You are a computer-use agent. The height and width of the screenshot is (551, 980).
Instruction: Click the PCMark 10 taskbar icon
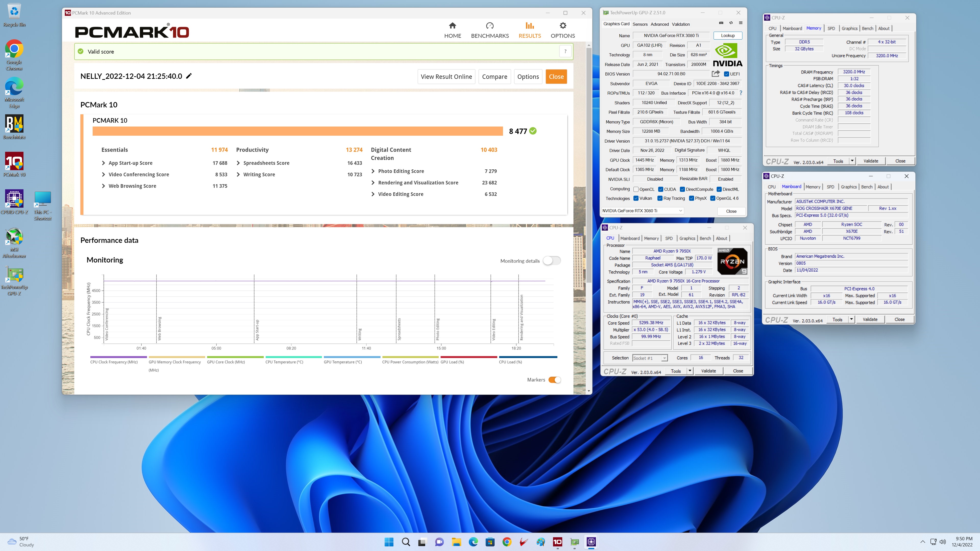click(x=557, y=542)
